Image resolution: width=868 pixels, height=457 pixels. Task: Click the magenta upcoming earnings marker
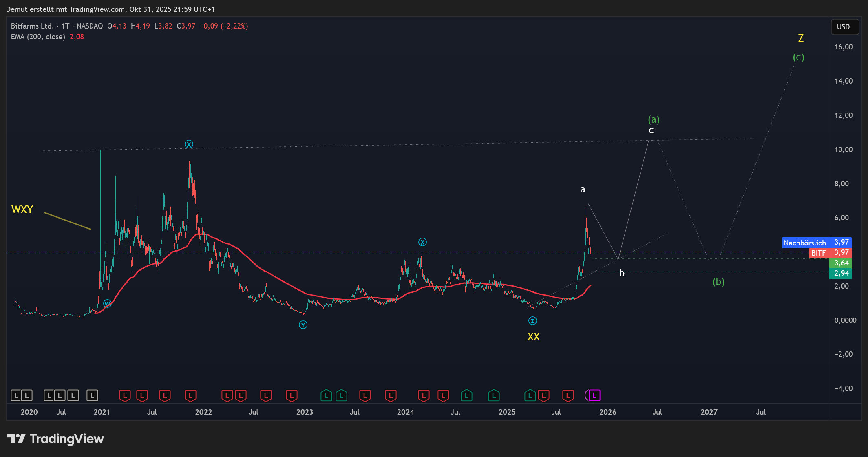click(x=594, y=395)
